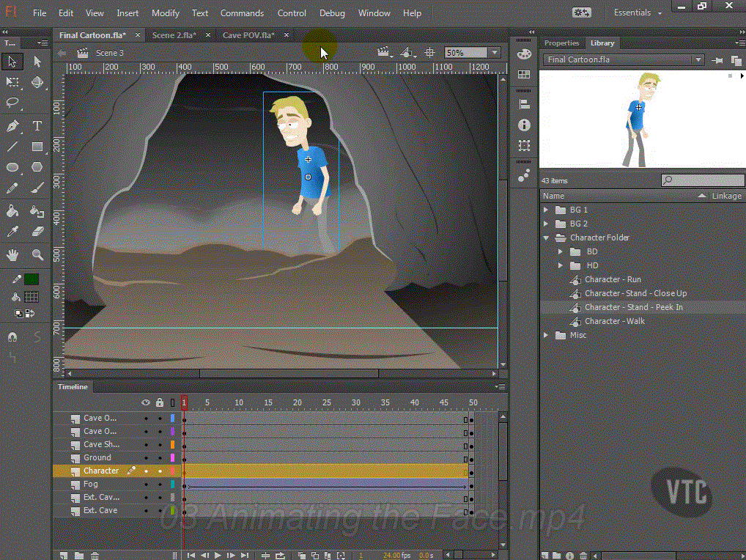Select the Lasso tool
Screen dimensions: 746x560
click(12, 103)
